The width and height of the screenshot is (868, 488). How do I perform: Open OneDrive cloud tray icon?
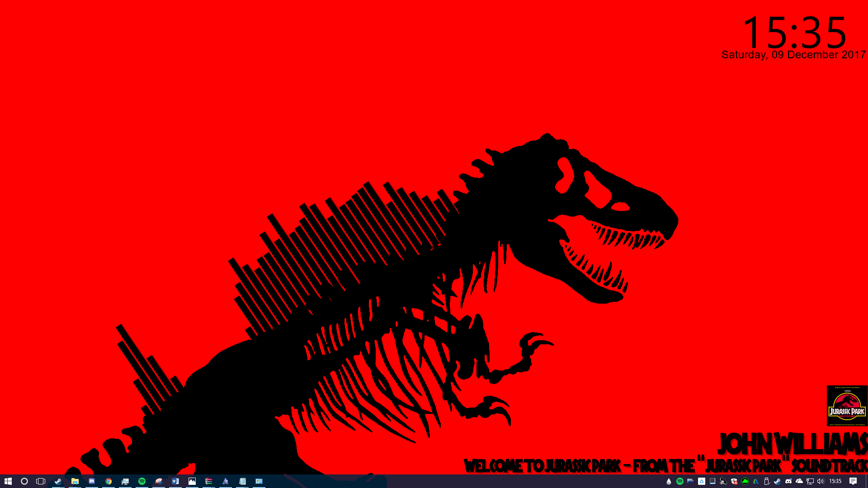(799, 481)
